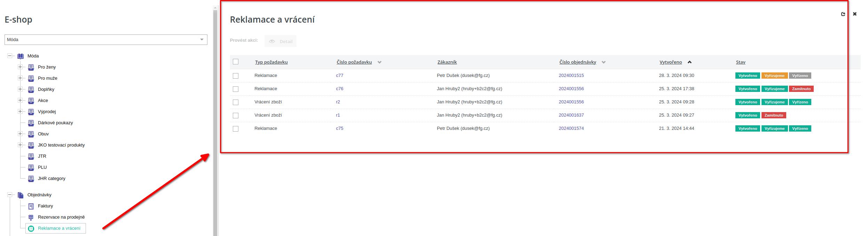The image size is (868, 236).
Task: Open order number 2024001515 link
Action: pyautogui.click(x=571, y=76)
